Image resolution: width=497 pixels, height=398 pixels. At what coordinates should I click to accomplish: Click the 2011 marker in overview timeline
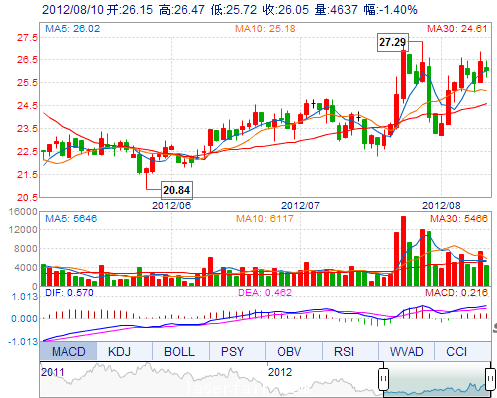click(53, 372)
